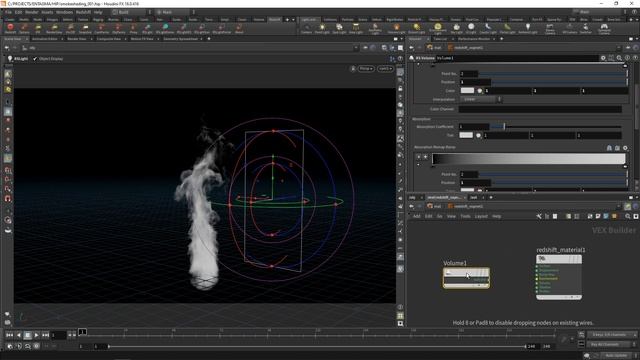Play the timeline forward
This screenshot has height=360, width=640.
[36, 335]
